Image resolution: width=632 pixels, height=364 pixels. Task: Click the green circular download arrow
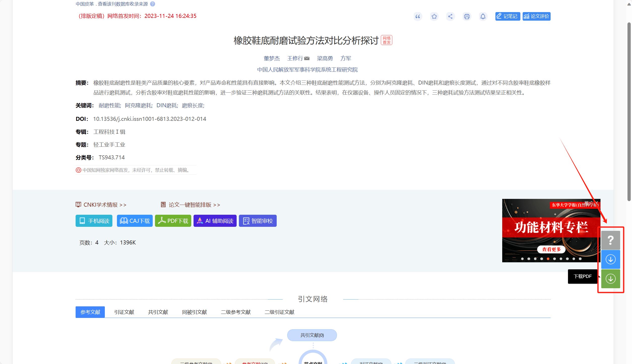click(610, 278)
